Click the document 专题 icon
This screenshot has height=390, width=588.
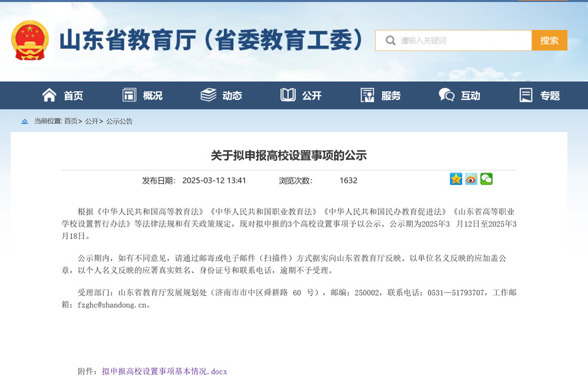click(x=526, y=95)
